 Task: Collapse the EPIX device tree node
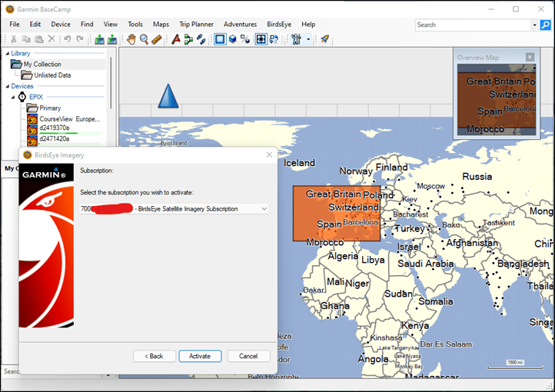(x=13, y=98)
